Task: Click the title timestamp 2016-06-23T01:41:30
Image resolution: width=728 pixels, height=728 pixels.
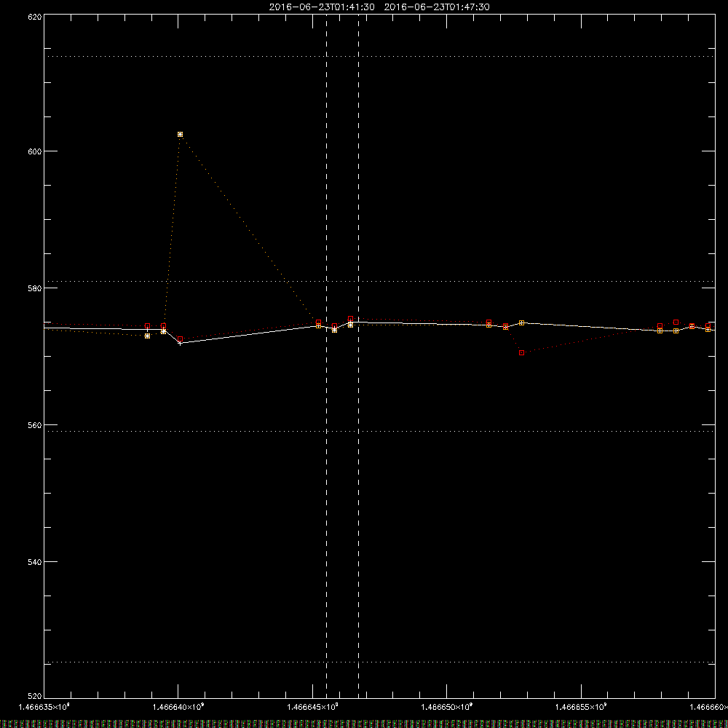Action: 322,7
